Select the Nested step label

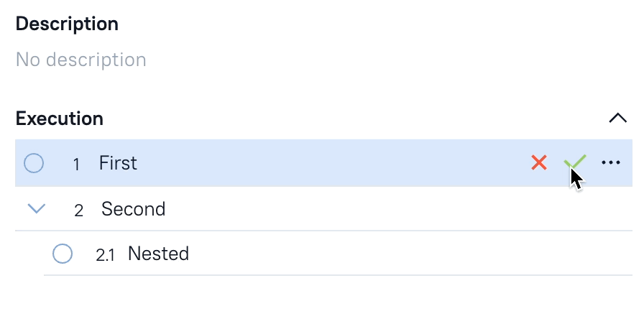(158, 254)
